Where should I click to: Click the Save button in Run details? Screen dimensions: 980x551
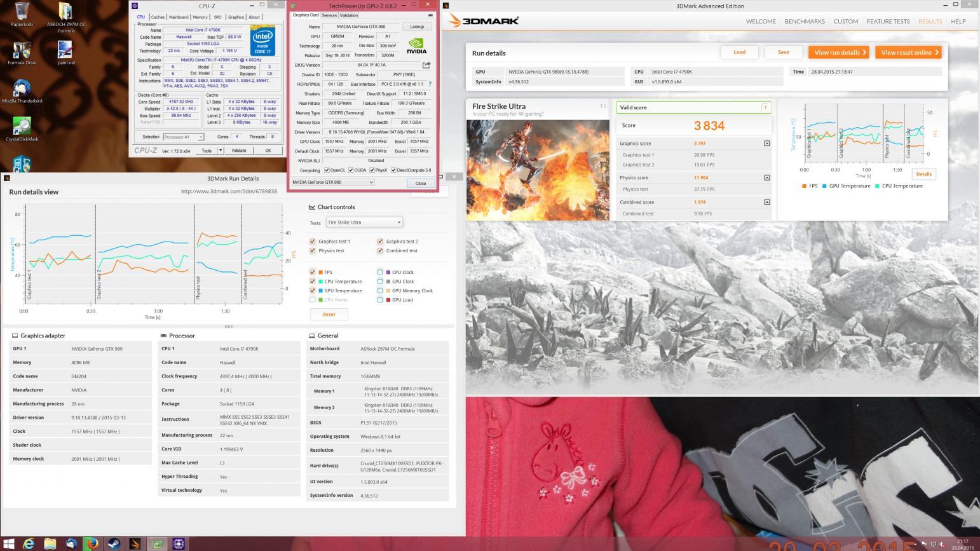(x=784, y=52)
